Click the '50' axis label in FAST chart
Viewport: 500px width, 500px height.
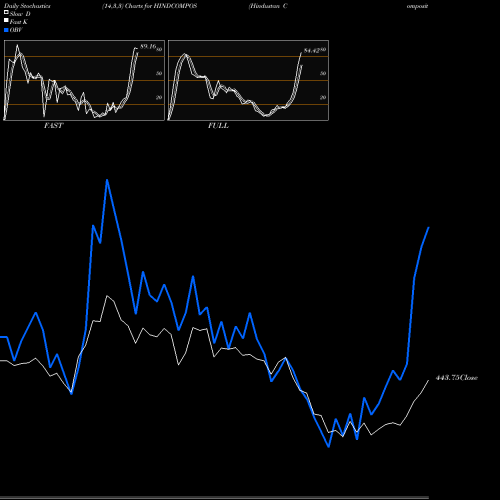159,73
